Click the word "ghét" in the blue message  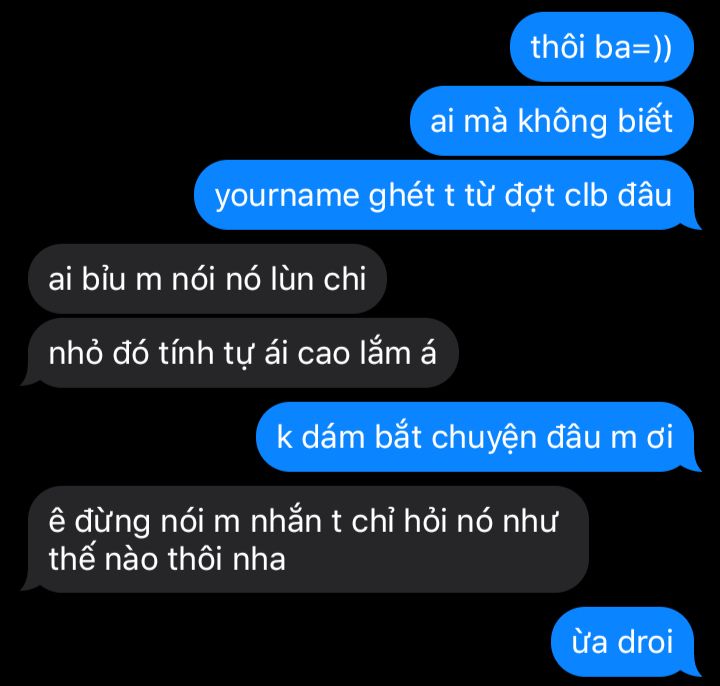[x=402, y=196]
